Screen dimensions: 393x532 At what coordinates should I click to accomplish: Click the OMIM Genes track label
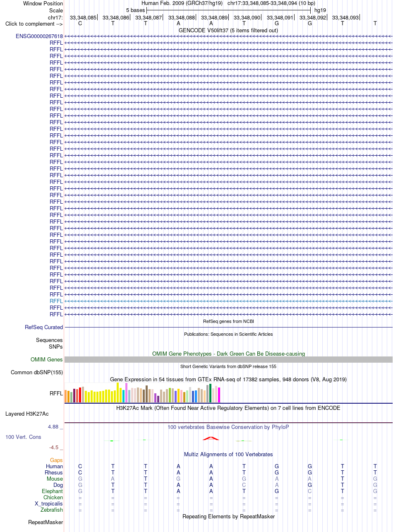point(47,359)
